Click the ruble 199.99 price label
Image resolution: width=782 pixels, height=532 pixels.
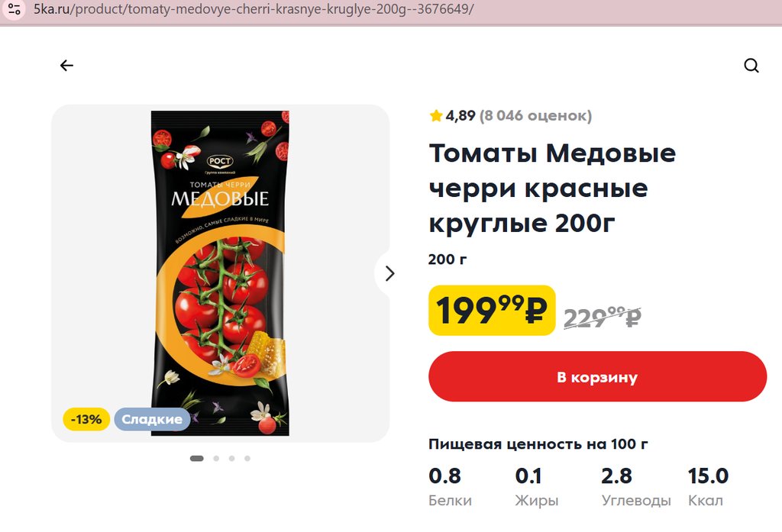tap(492, 310)
